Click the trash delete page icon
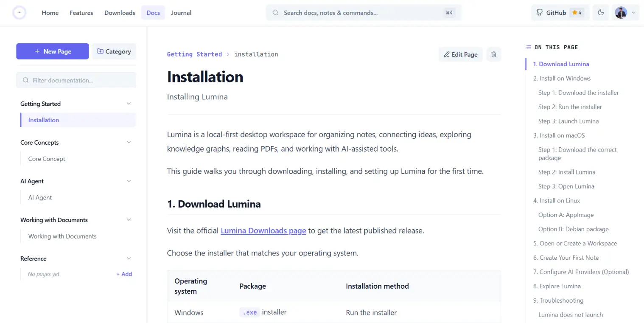The image size is (644, 323). point(494,54)
